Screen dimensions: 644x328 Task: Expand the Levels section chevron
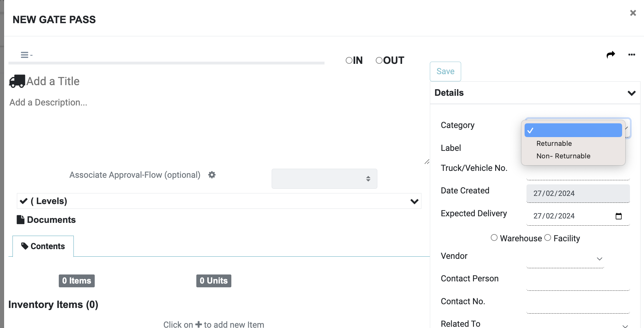pyautogui.click(x=414, y=201)
